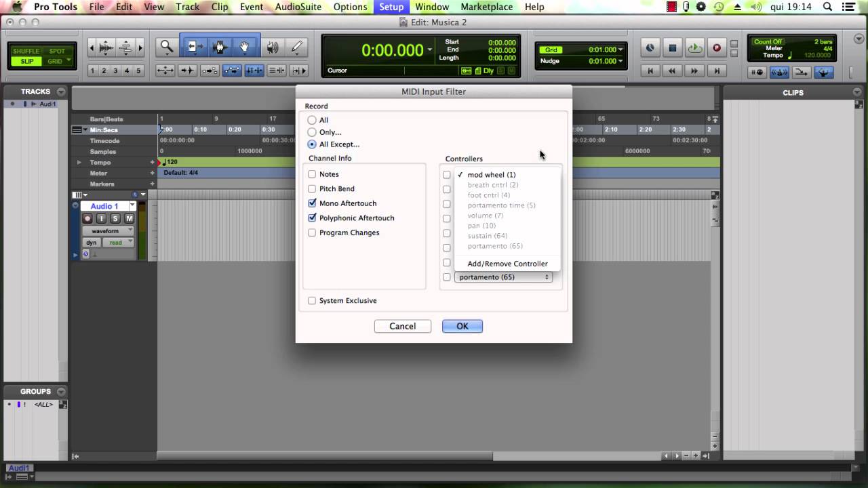Toggle the Metronome click button

(780, 72)
